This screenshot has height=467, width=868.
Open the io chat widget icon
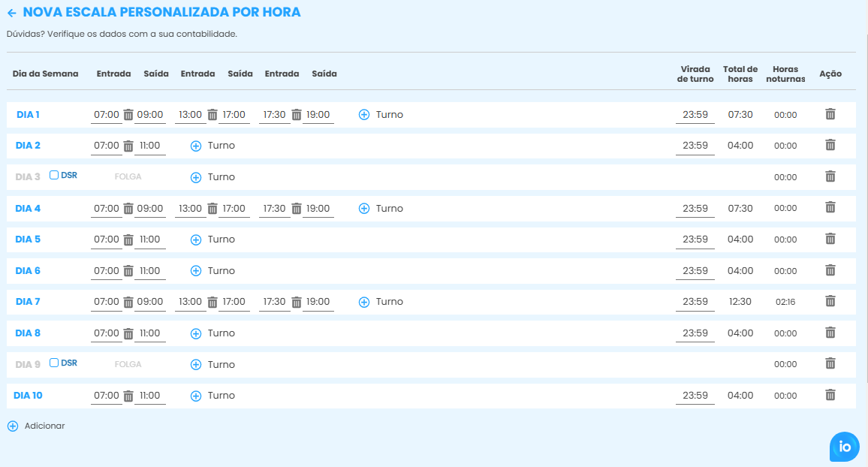click(845, 447)
